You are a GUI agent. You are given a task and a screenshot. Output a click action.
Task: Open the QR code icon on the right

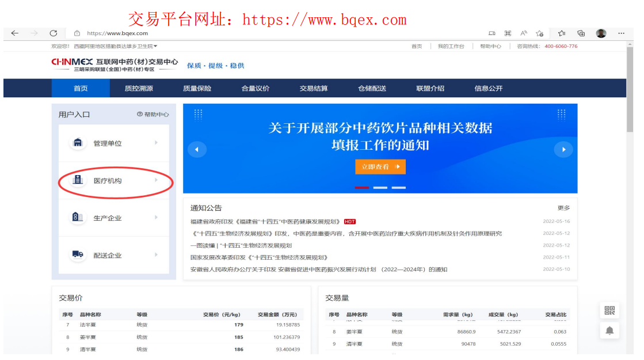click(x=609, y=310)
